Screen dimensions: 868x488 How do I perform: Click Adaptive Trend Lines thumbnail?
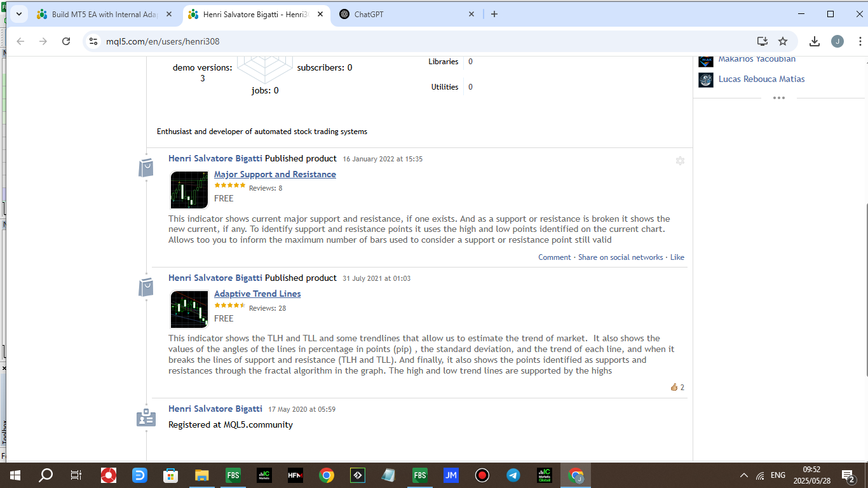189,309
